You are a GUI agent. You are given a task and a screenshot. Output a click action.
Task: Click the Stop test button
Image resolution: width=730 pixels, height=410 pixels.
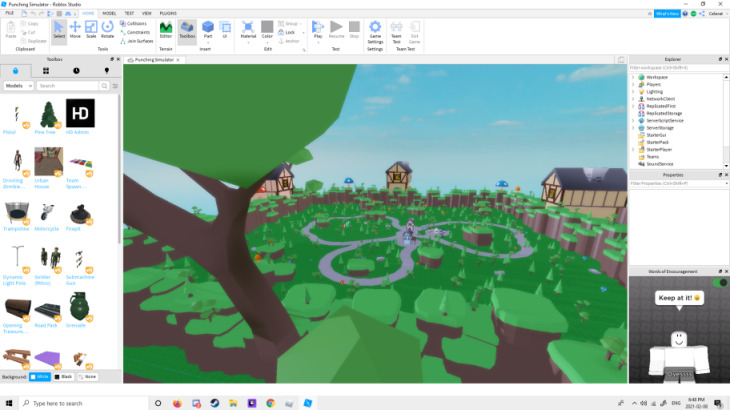coord(354,30)
